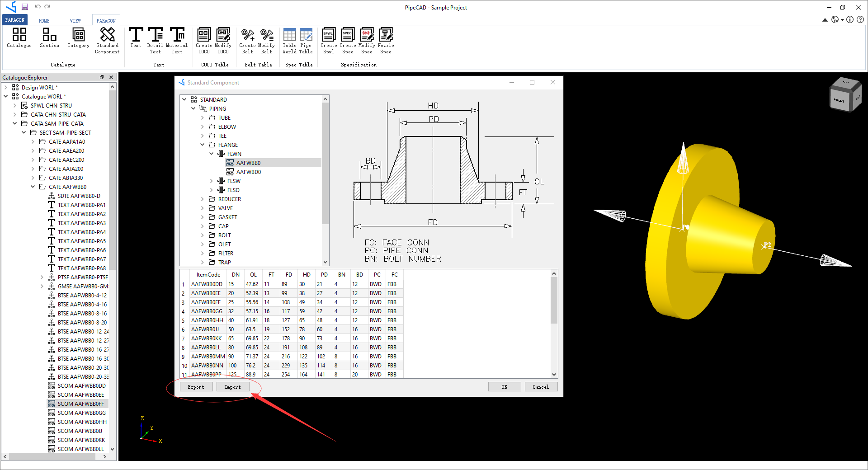Select the Table World tool
868x470 pixels.
point(289,40)
